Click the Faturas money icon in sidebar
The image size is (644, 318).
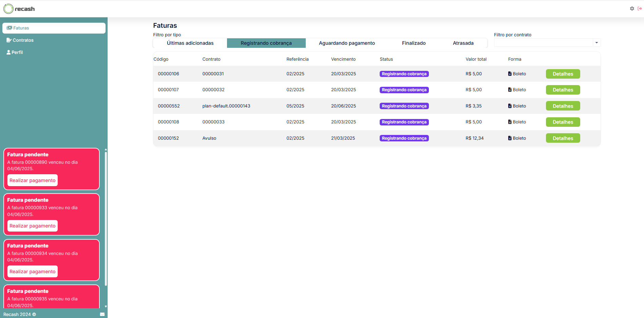(x=10, y=28)
